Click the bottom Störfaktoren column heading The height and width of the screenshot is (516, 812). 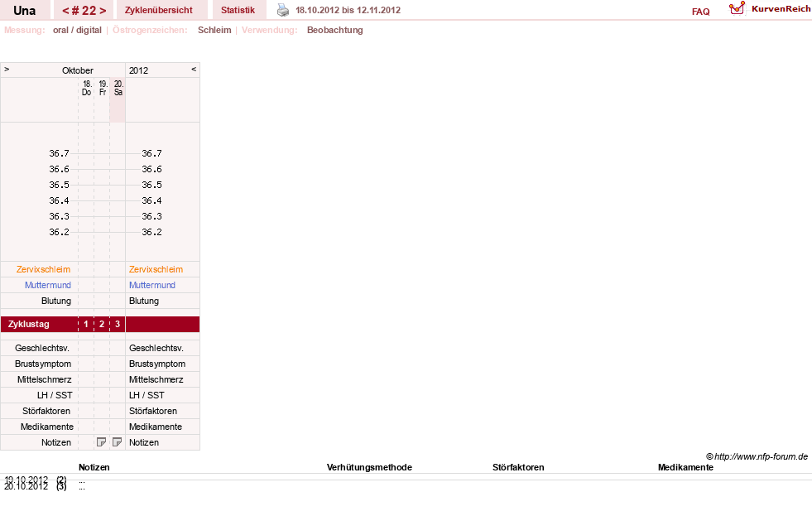(x=518, y=467)
